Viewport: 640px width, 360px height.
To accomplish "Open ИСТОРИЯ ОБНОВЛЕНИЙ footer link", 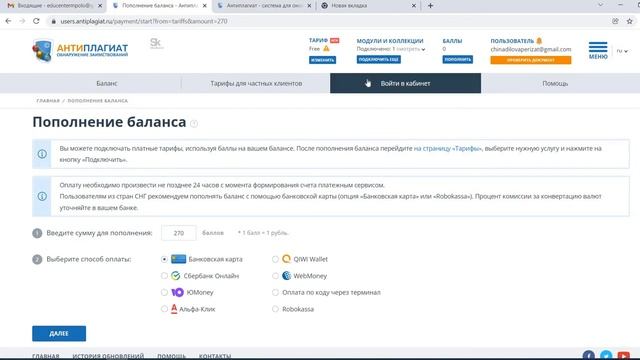I will click(x=108, y=356).
